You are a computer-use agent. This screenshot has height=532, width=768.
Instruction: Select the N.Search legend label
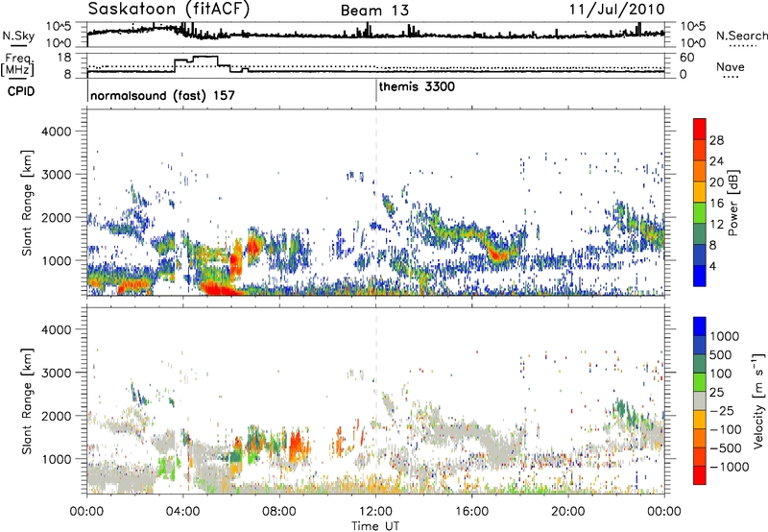click(741, 36)
